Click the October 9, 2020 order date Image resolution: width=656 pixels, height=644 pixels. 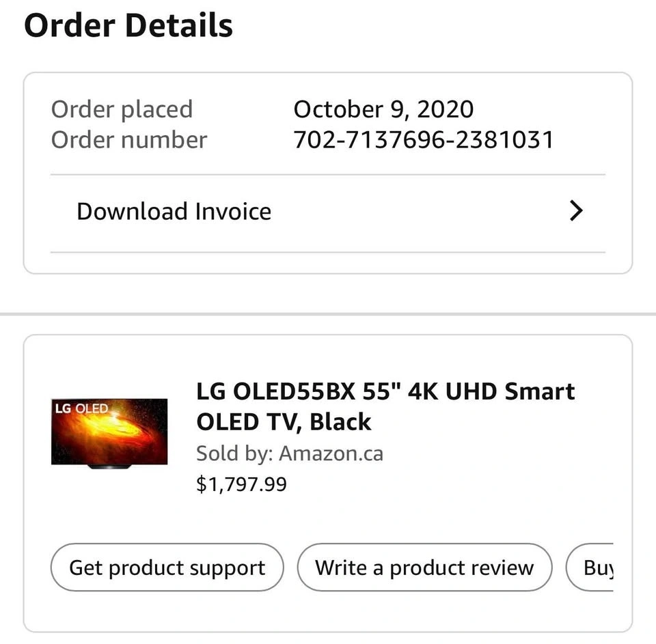pyautogui.click(x=383, y=109)
